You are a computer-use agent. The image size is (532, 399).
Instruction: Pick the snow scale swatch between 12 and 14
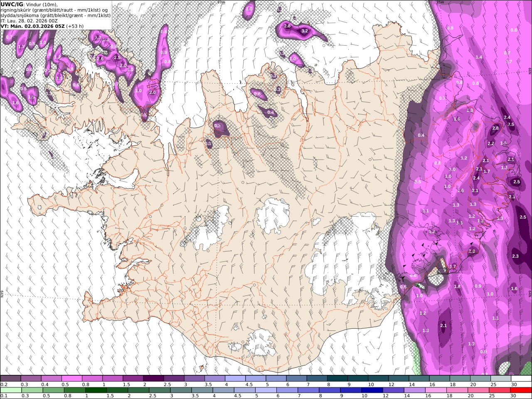point(399,378)
